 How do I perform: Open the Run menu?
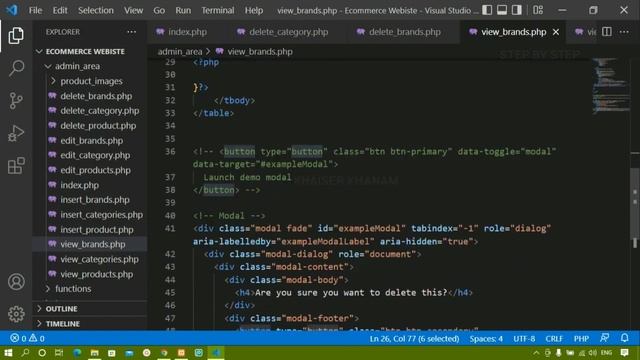[183, 10]
